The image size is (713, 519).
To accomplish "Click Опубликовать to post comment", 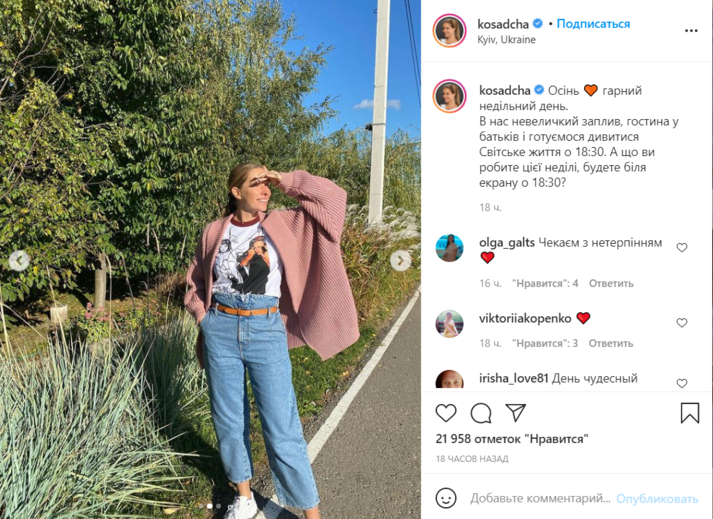I will tap(657, 499).
